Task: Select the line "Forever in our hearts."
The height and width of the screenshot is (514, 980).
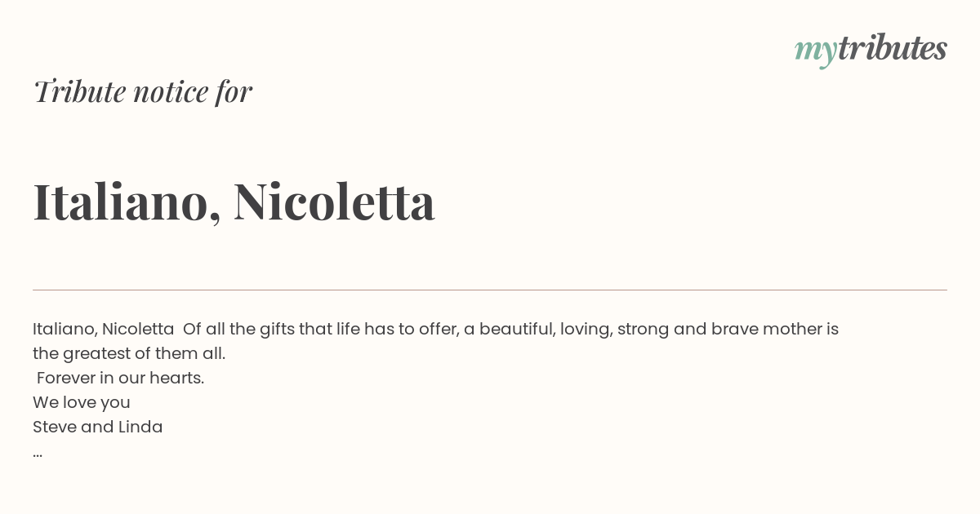Action: [120, 379]
